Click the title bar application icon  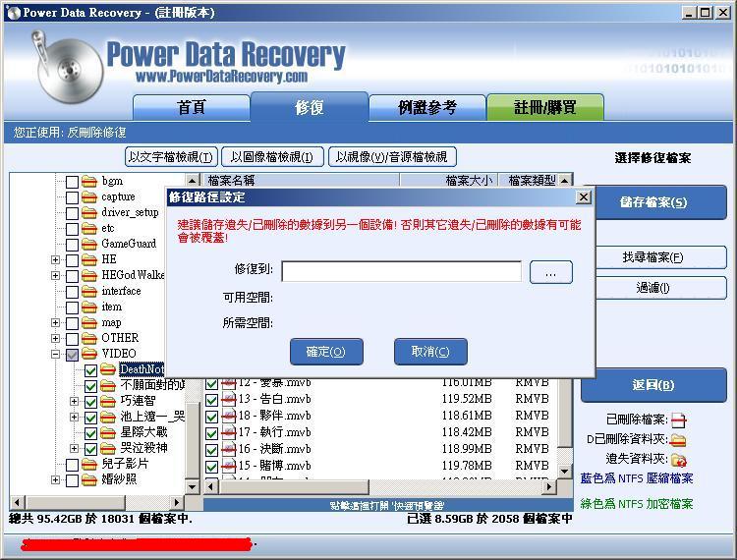click(14, 13)
